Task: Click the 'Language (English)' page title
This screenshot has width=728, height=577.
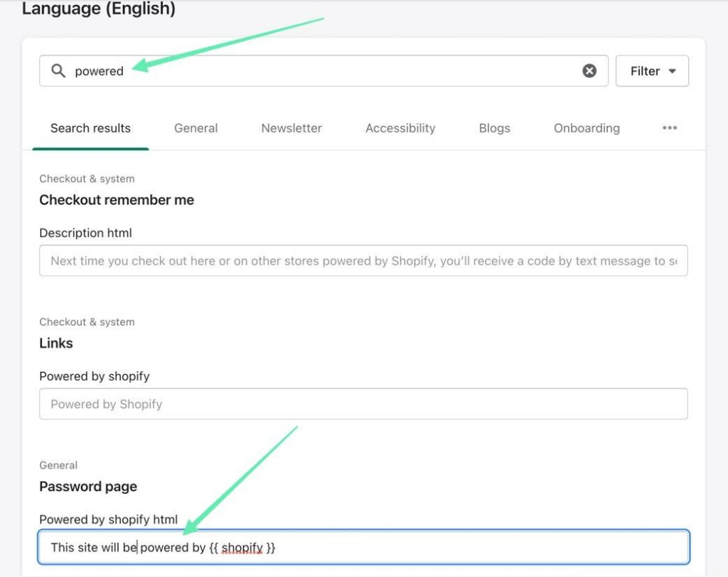Action: pos(99,9)
